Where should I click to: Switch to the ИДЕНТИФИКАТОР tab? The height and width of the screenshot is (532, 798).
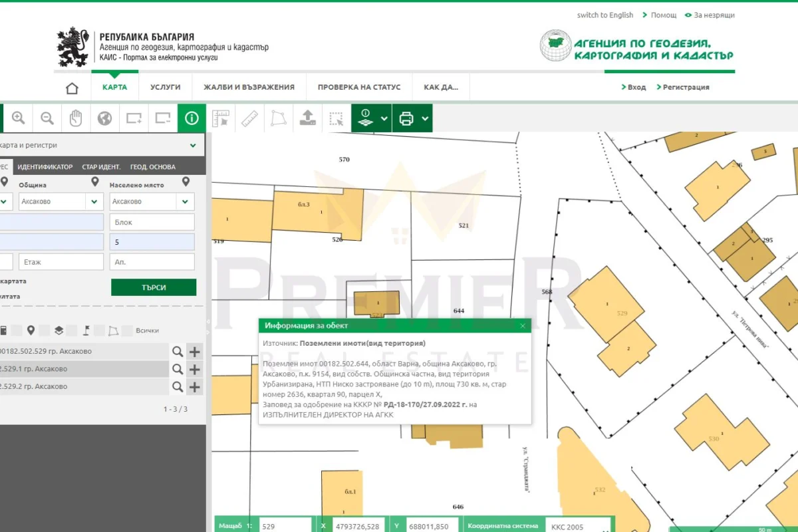pos(45,167)
